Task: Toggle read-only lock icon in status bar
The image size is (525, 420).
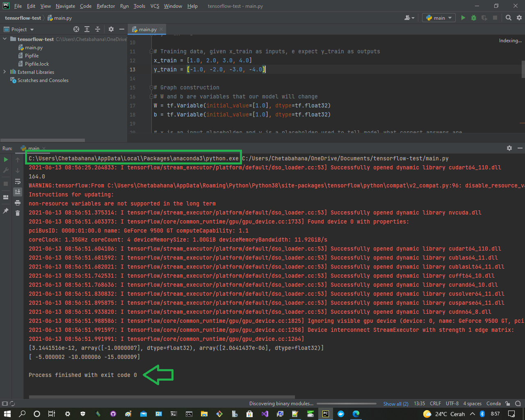Action: 508,404
